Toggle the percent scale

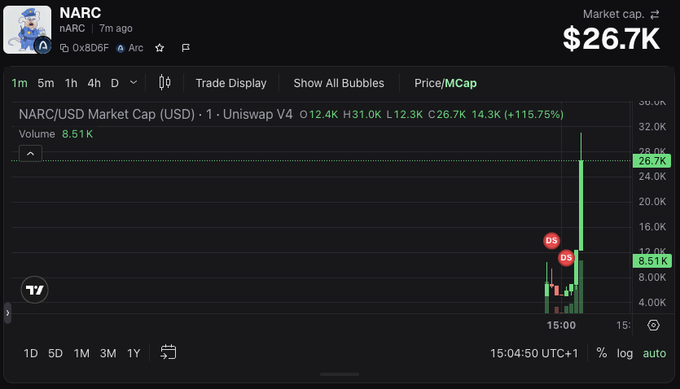(602, 353)
